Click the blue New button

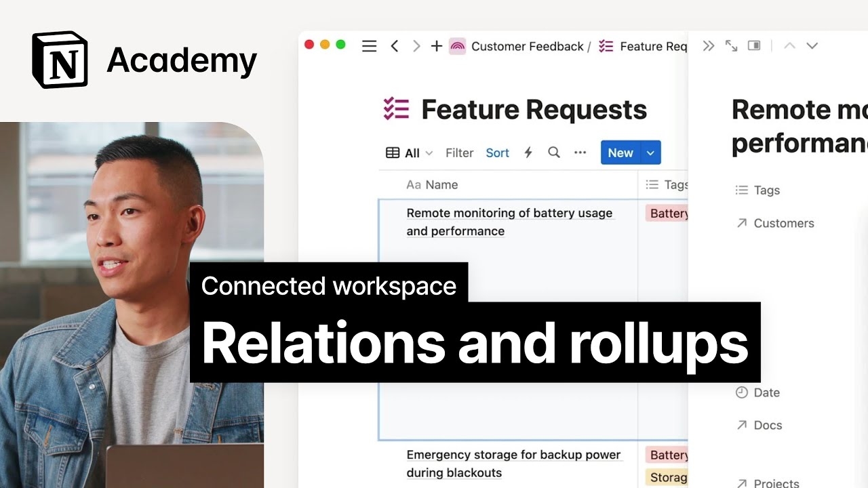[x=620, y=153]
